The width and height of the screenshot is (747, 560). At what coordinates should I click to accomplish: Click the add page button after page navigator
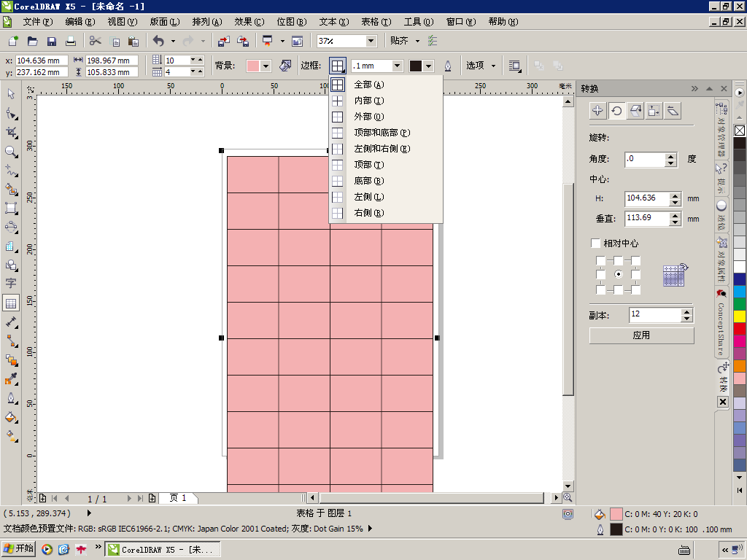152,498
